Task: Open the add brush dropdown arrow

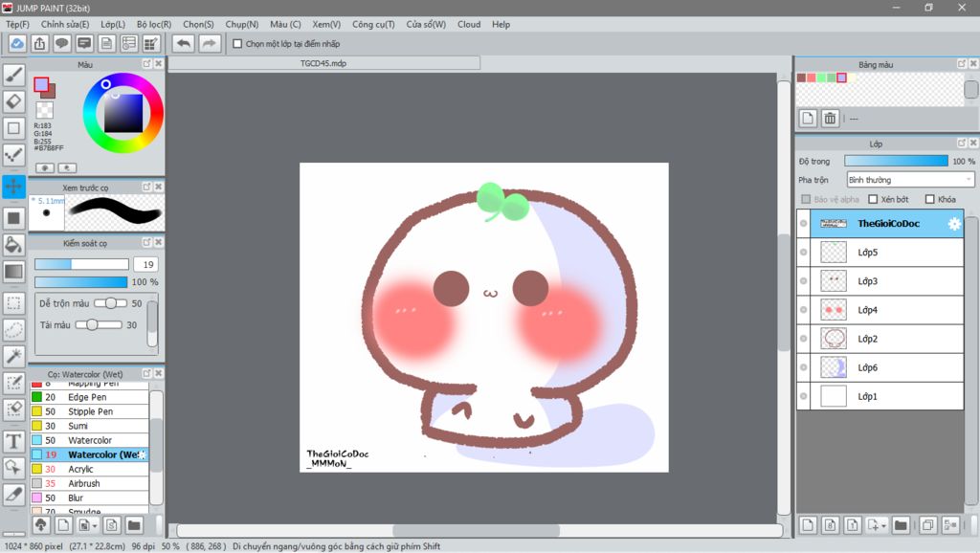Action: tap(95, 526)
